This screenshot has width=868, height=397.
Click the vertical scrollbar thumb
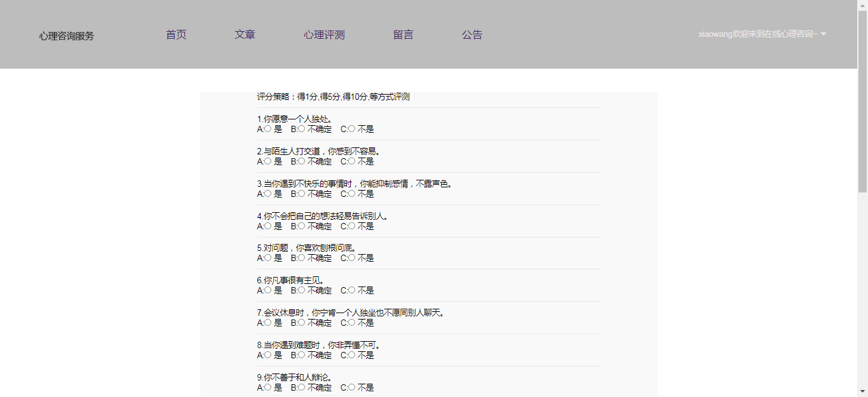[x=862, y=102]
